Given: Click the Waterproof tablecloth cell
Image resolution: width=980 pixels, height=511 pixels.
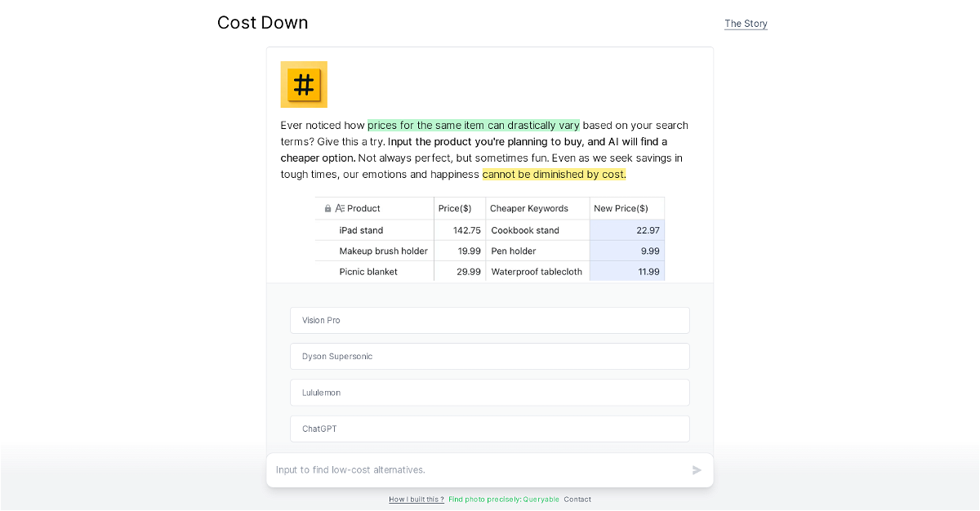Looking at the screenshot, I should coord(537,272).
